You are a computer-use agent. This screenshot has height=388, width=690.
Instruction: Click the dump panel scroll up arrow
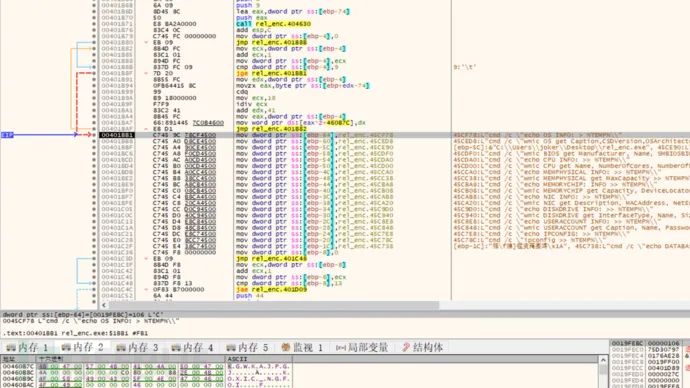click(x=603, y=360)
